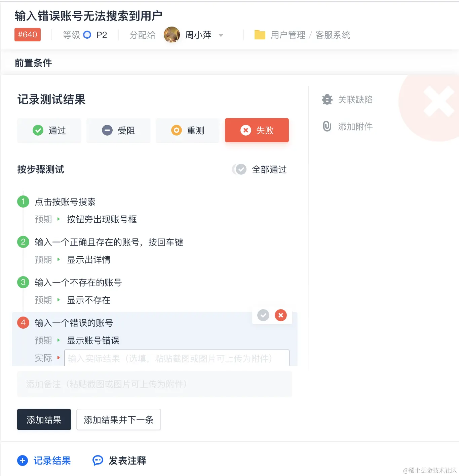
Task: Click the 添加结果 button
Action: click(x=44, y=419)
